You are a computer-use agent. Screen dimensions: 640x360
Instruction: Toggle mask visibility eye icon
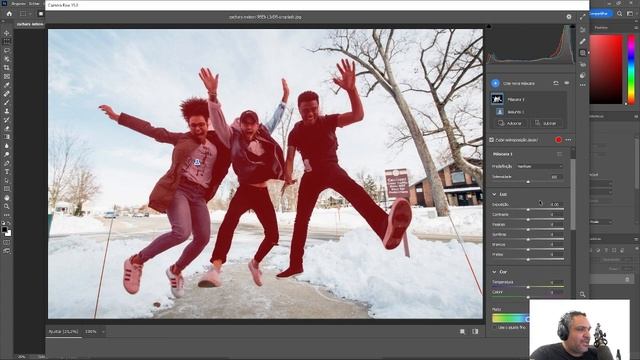click(567, 83)
